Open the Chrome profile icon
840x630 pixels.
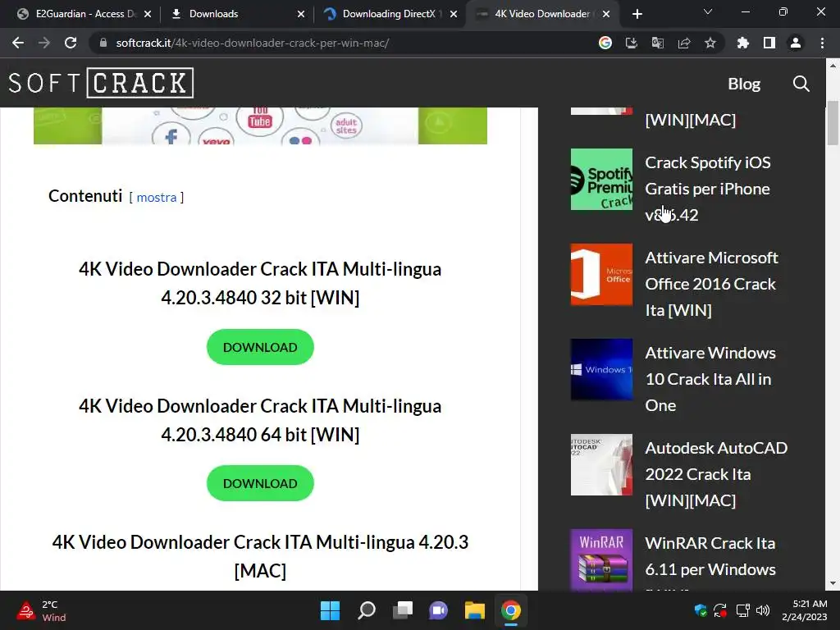tap(796, 43)
